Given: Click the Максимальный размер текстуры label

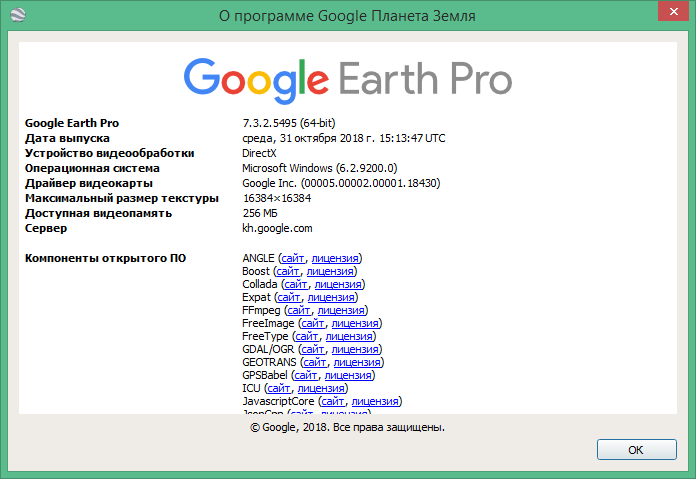Looking at the screenshot, I should [x=122, y=198].
